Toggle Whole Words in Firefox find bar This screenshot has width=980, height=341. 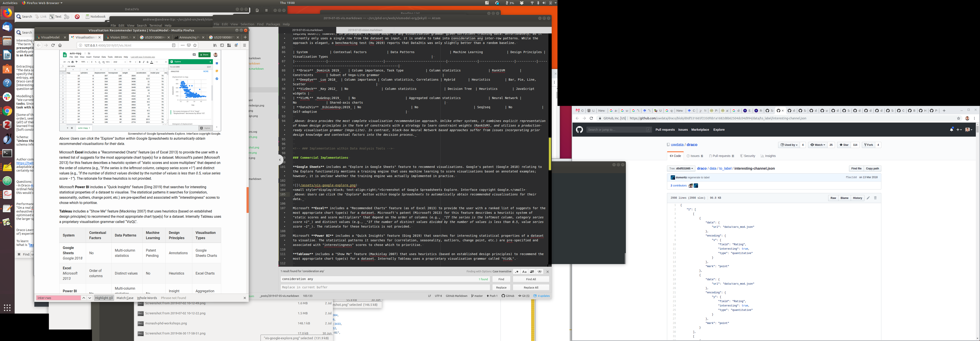point(147,298)
